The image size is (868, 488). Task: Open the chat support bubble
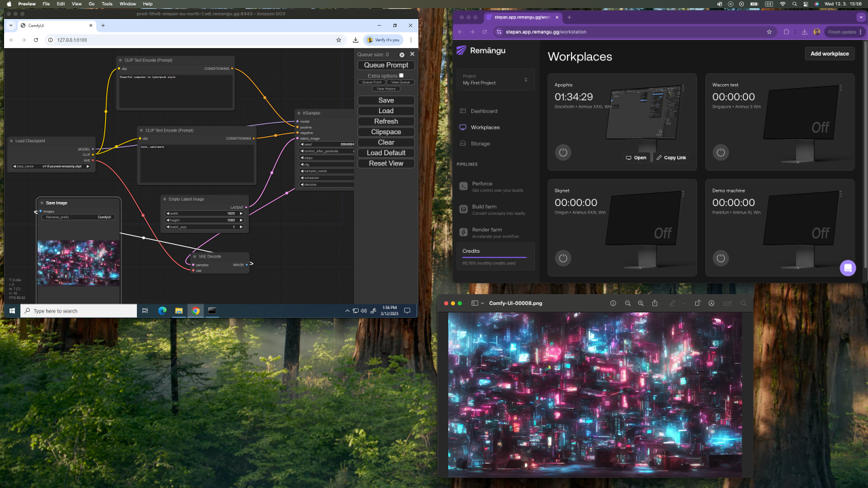(x=848, y=268)
